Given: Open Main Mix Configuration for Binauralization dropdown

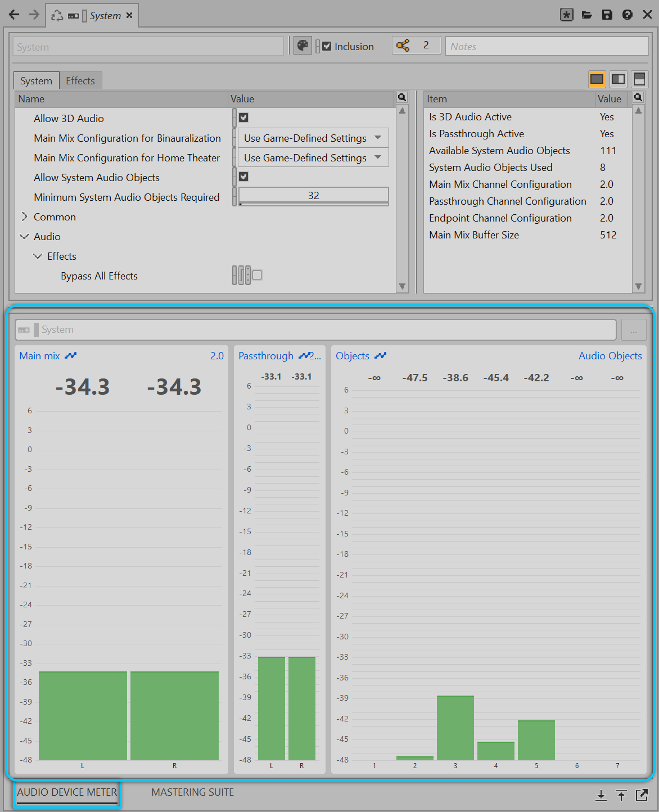Looking at the screenshot, I should (x=313, y=138).
